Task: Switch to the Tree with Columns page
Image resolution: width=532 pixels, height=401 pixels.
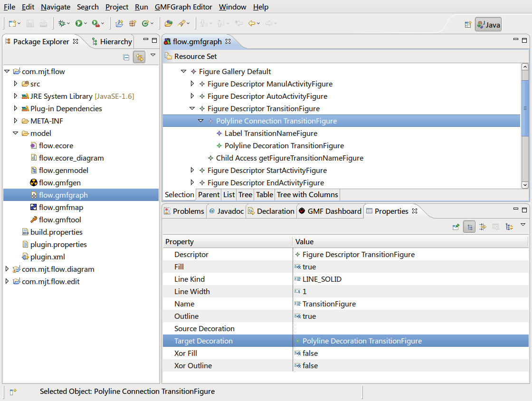Action: (307, 195)
